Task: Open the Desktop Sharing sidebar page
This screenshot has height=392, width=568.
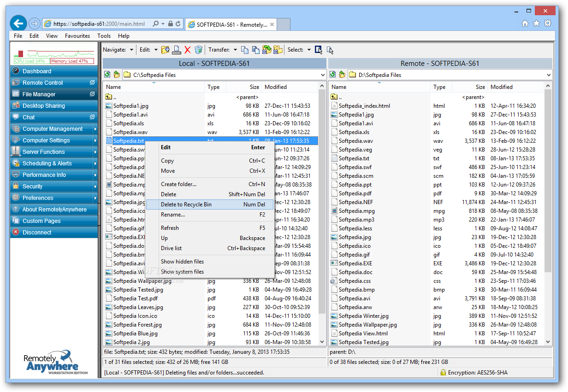Action: coord(54,106)
